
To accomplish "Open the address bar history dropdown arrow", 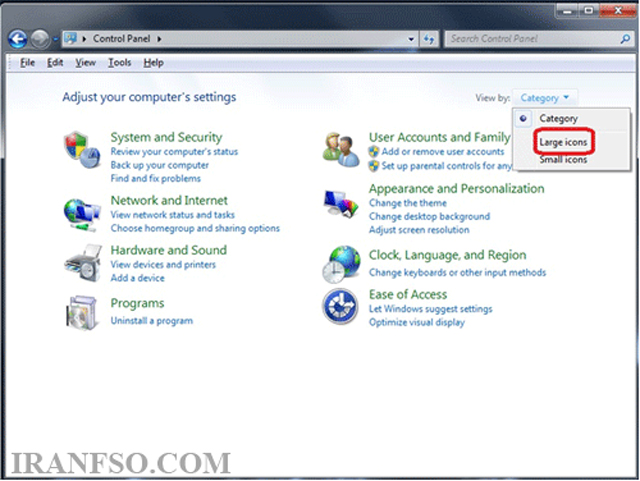I will tap(411, 39).
